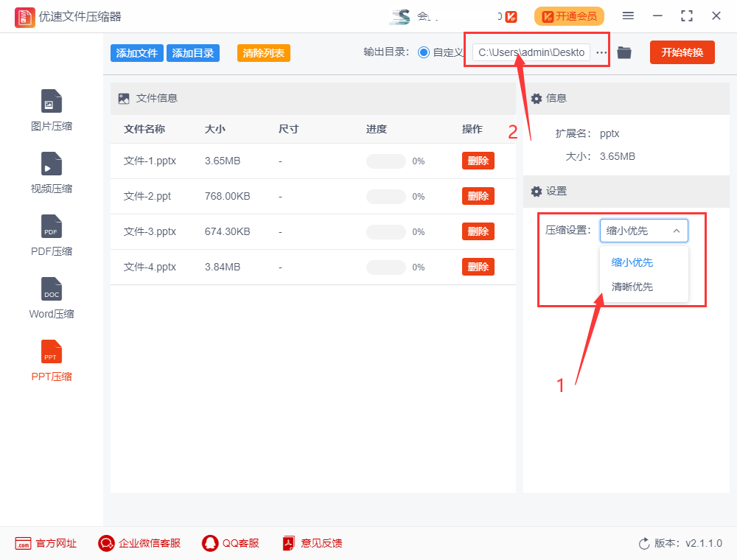Clear the file list using 清除列表
This screenshot has height=560, width=737.
pos(263,52)
